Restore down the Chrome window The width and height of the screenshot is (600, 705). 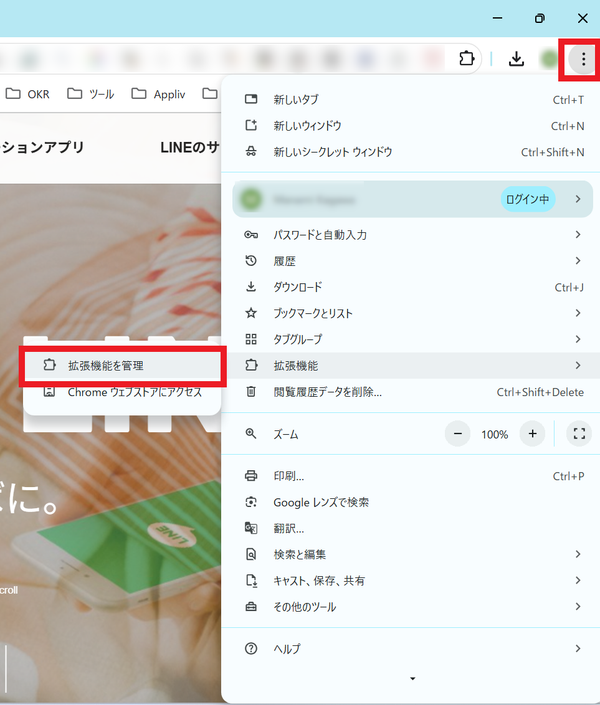[540, 18]
